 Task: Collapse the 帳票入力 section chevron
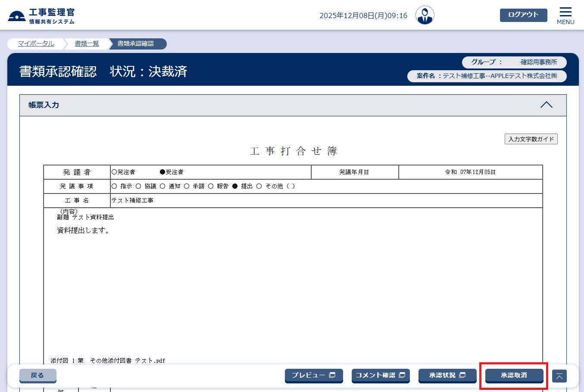coord(546,105)
